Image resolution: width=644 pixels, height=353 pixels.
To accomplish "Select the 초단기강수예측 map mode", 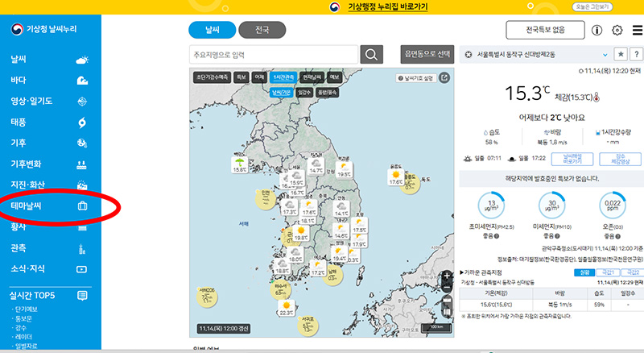I will click(212, 77).
